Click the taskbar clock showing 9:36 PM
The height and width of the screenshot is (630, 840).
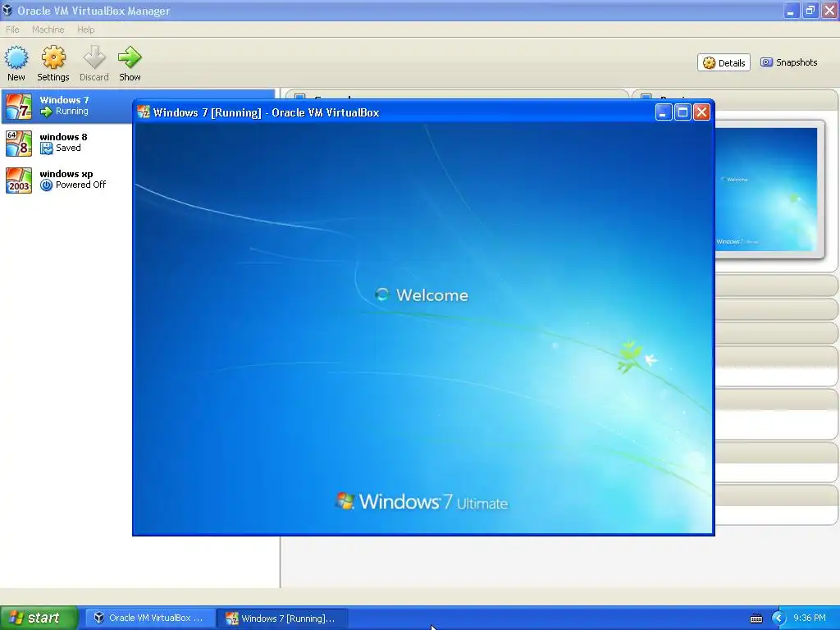(x=810, y=619)
